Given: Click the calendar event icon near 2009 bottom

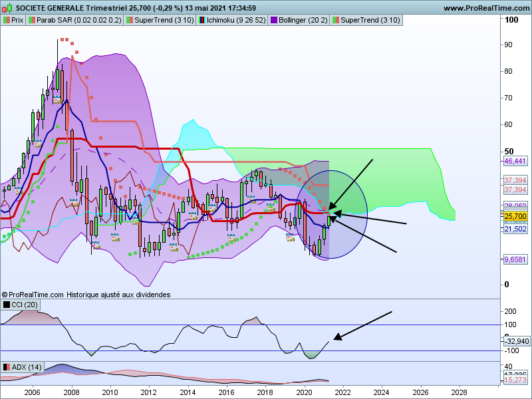Looking at the screenshot, I should click(x=95, y=245).
